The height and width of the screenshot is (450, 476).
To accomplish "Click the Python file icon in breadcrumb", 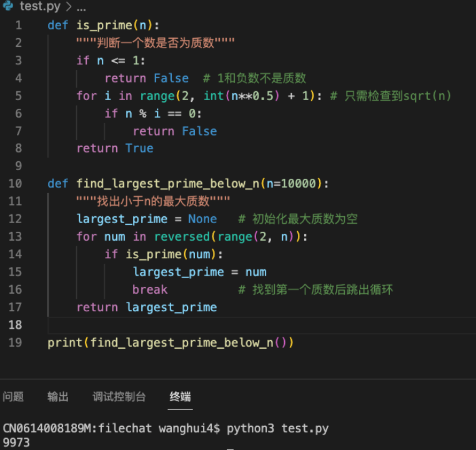I will pos(8,6).
